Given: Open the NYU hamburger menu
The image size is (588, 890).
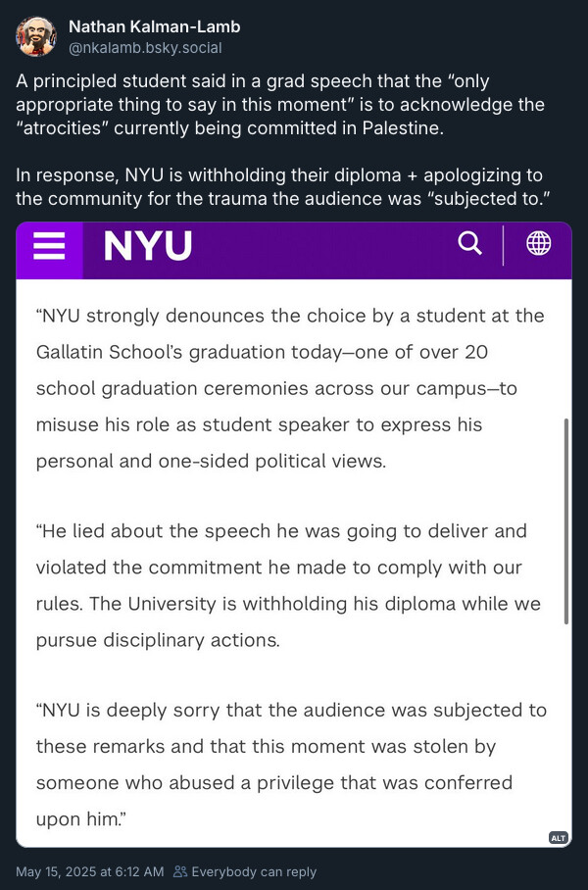Looking at the screenshot, I should click(x=49, y=246).
